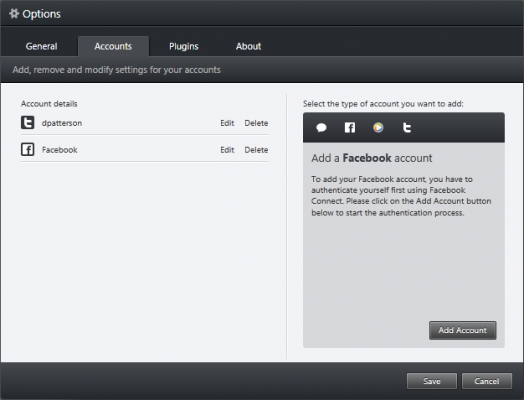524x400 pixels.
Task: Select the Facebook account name in list
Action: [x=59, y=150]
